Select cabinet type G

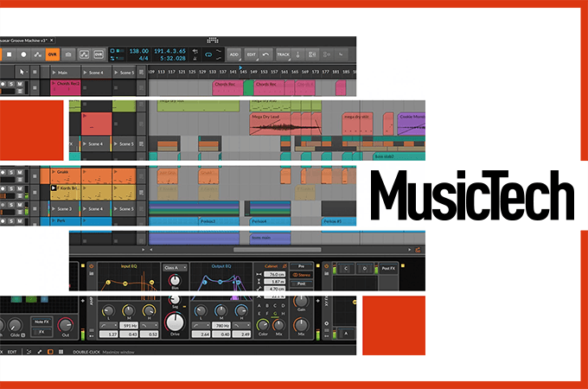[275, 313]
